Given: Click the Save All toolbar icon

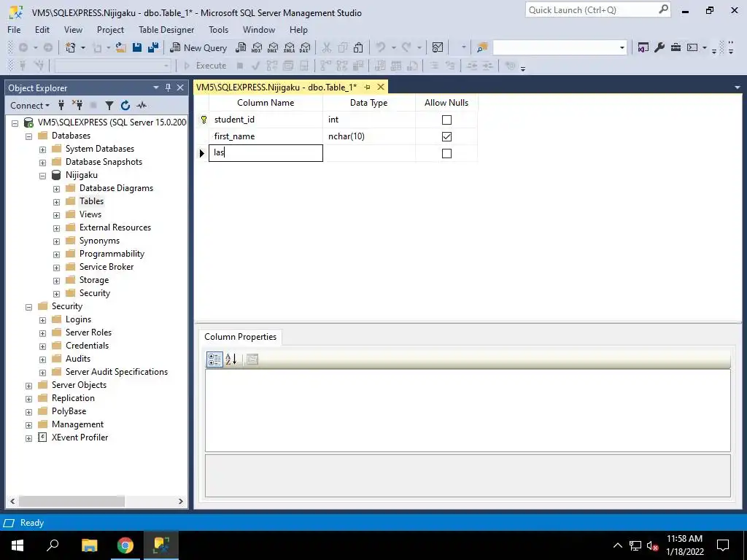Looking at the screenshot, I should click(153, 47).
